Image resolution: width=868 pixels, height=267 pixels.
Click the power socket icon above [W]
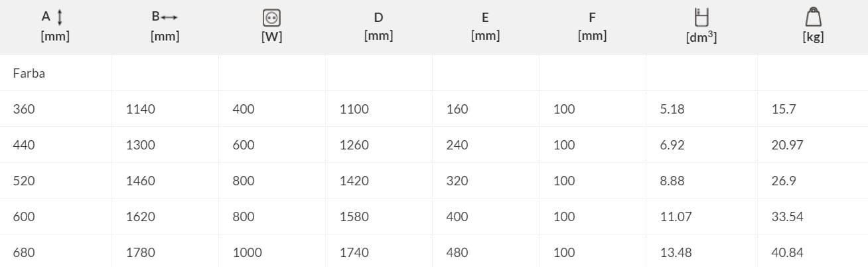271,19
